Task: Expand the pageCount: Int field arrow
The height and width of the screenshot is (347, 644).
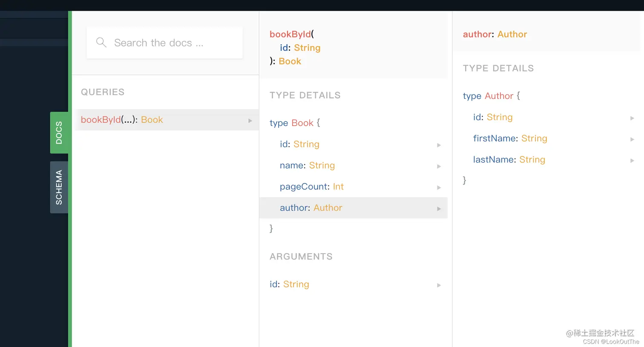Action: pos(439,188)
